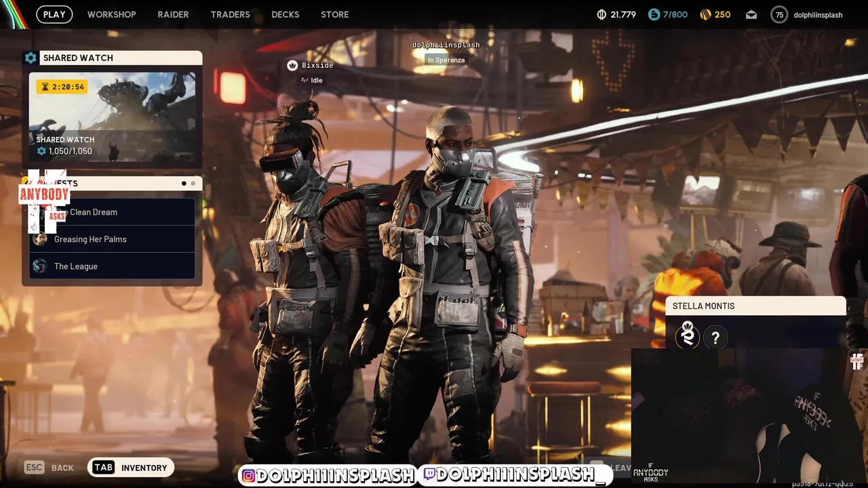Select the second quests page dot

(x=193, y=183)
